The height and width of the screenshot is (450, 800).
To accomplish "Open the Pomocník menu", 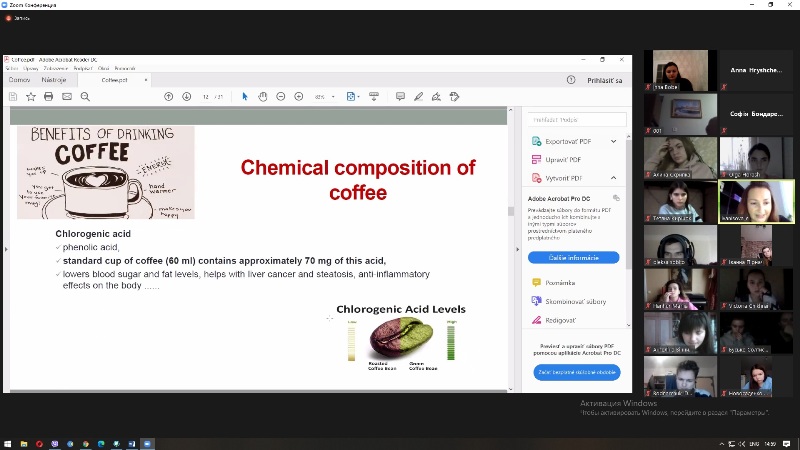I will pyautogui.click(x=125, y=68).
